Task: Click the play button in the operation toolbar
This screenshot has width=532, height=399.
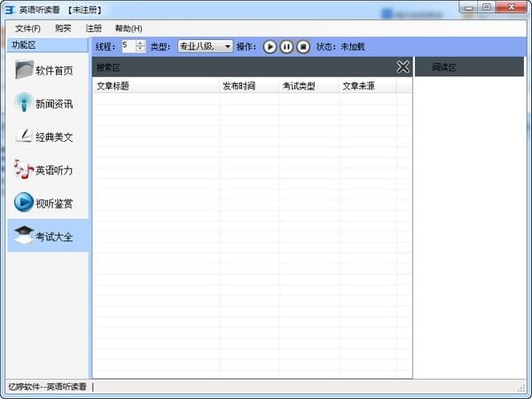Action: coord(270,47)
